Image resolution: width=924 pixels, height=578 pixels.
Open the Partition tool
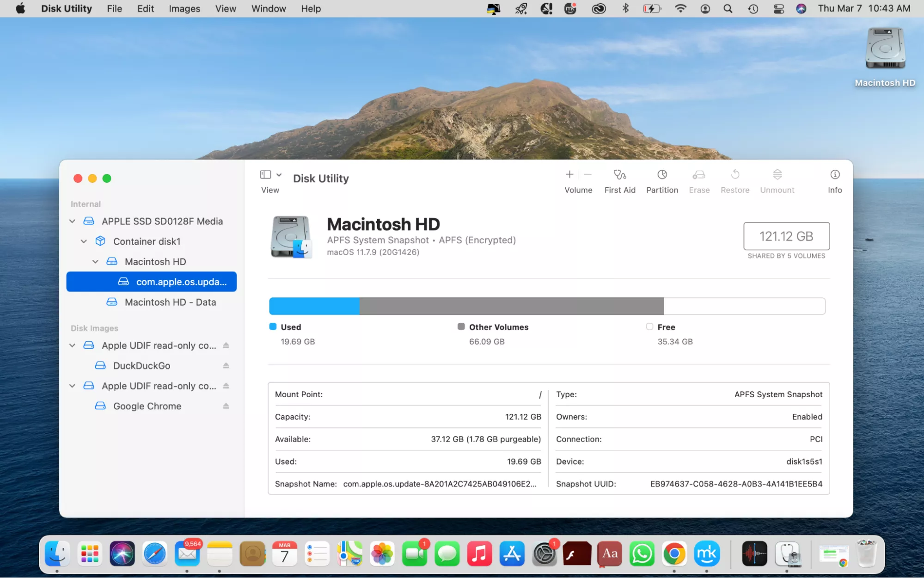tap(662, 175)
